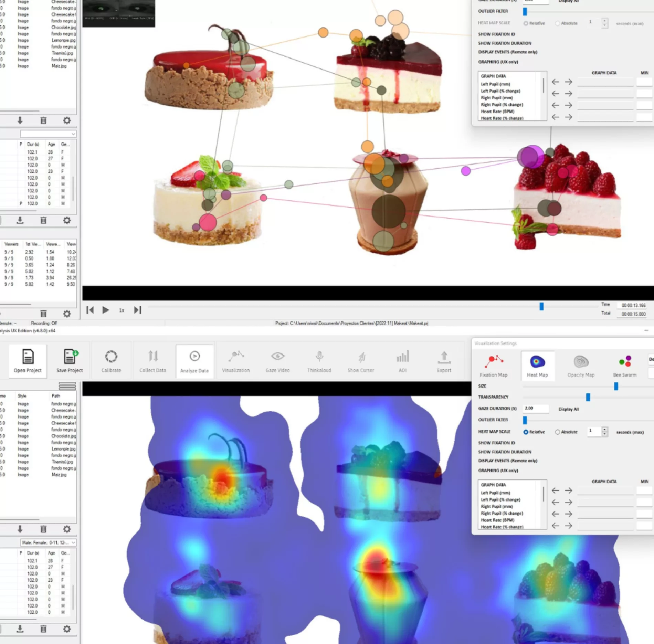The image size is (654, 644).
Task: Open the Male; Female participant filter dropdown
Action: coord(48,542)
